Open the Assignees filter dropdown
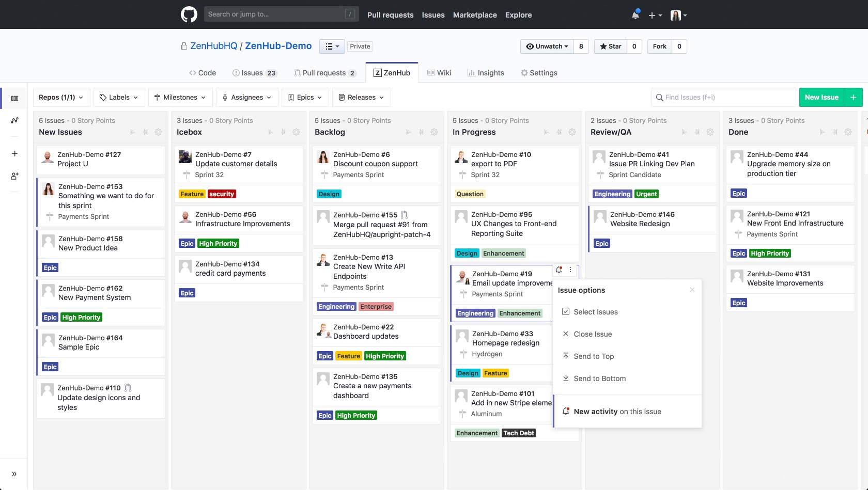This screenshot has width=868, height=490. coord(246,97)
